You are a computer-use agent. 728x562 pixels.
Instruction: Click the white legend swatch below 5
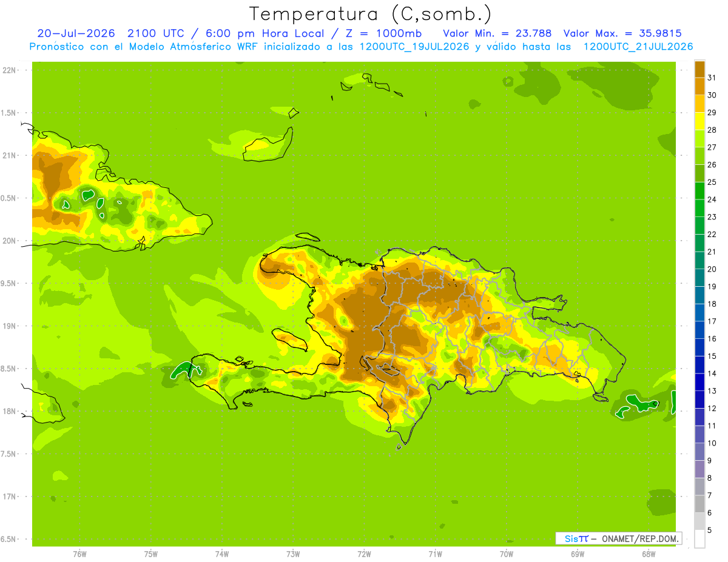(x=699, y=538)
